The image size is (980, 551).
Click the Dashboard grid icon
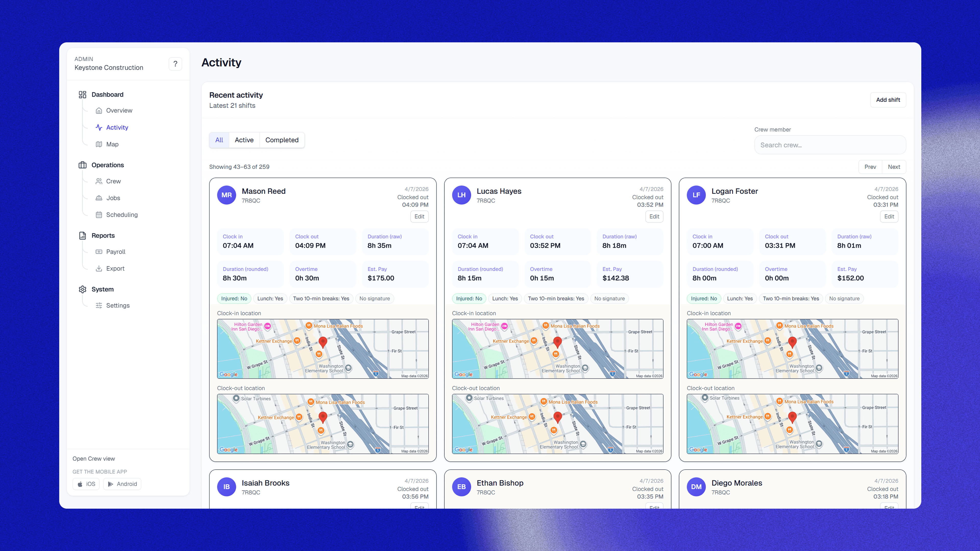pos(82,95)
